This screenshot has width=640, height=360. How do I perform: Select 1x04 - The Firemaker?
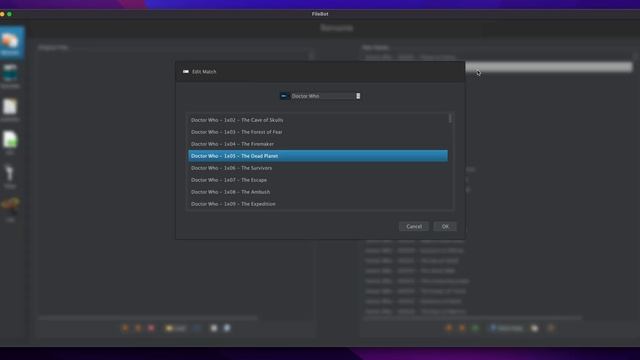tap(318, 144)
